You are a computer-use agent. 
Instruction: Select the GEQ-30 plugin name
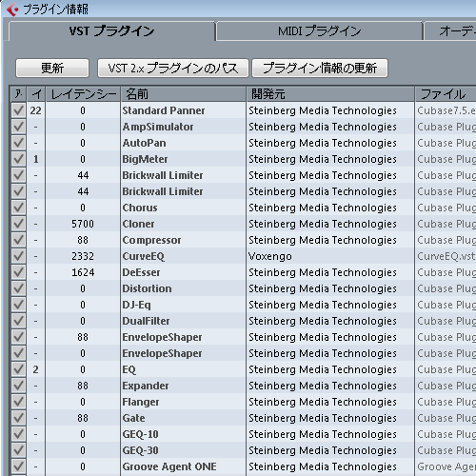(140, 450)
